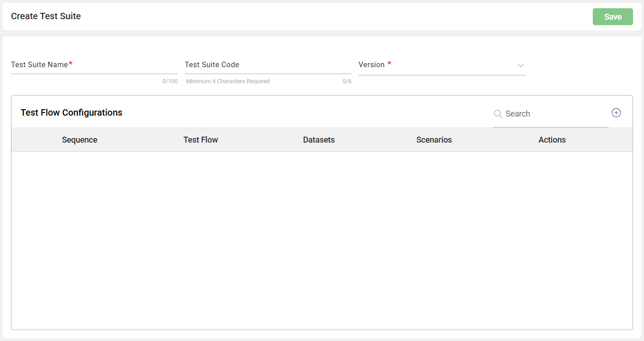
Task: Focus the Search text box
Action: 553,114
